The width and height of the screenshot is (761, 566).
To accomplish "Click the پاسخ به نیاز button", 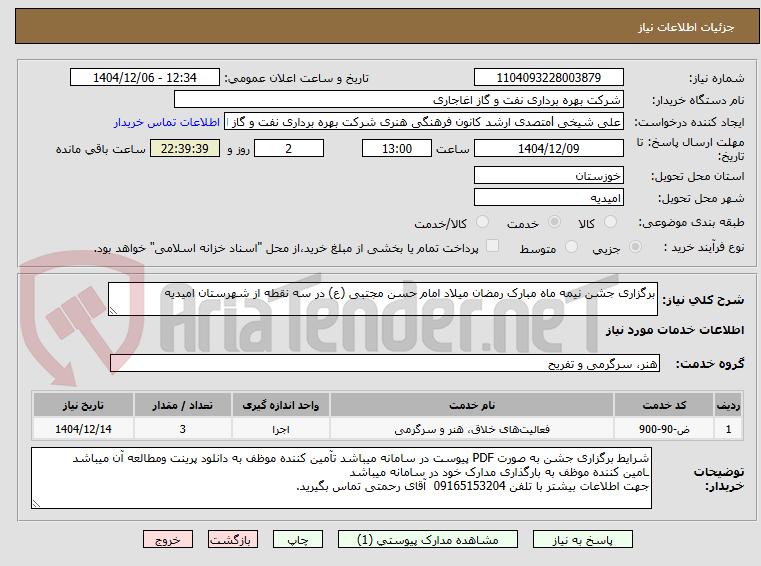I will click(x=583, y=539).
